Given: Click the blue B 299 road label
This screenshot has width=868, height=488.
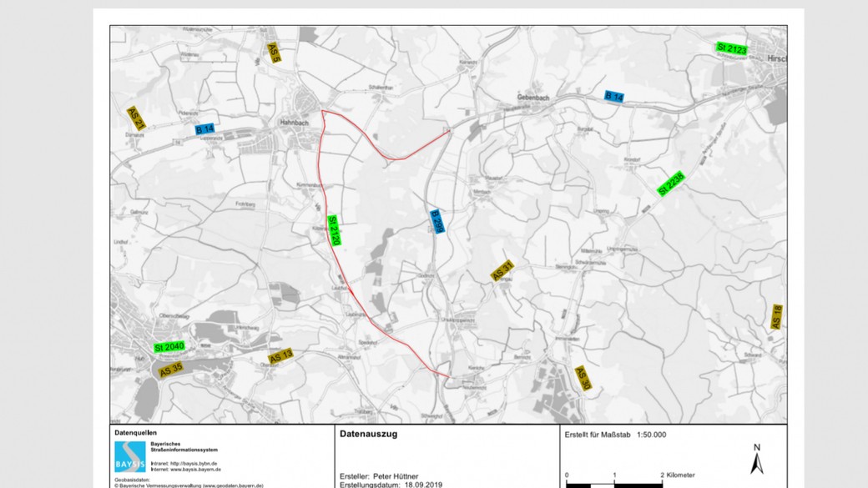Looking at the screenshot, I should 435,223.
